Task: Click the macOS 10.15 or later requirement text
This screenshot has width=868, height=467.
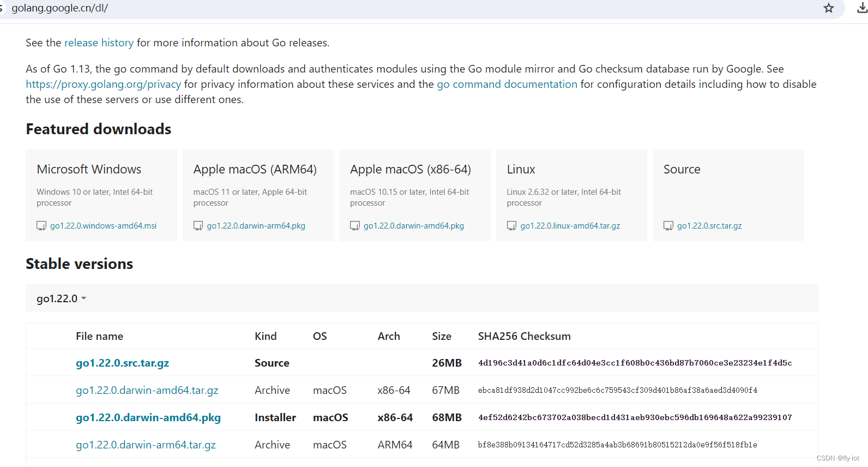Action: click(x=409, y=197)
